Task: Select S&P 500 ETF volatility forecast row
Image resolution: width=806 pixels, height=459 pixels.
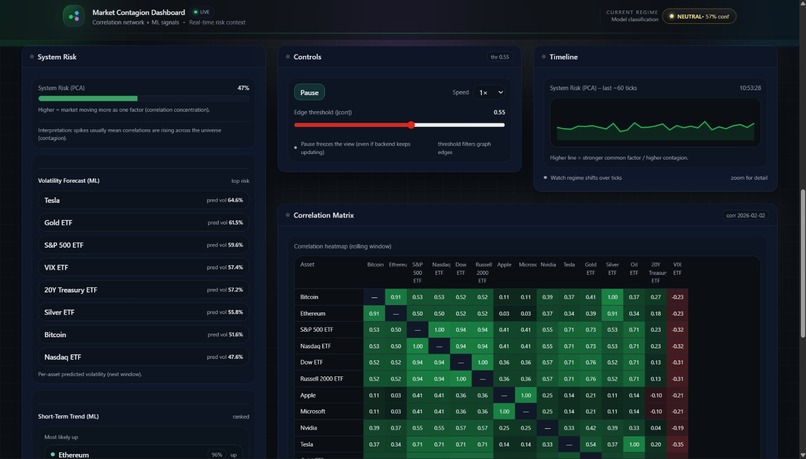Action: [x=143, y=245]
